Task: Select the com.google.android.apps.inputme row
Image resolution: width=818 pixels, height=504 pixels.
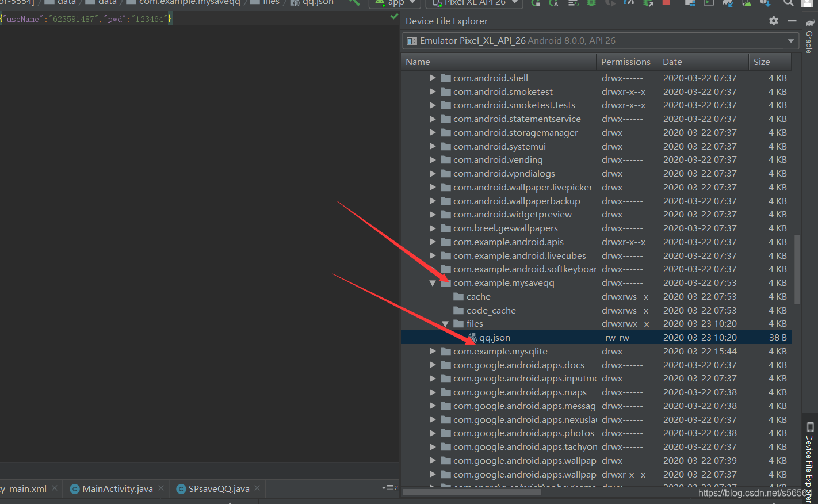Action: 596,379
